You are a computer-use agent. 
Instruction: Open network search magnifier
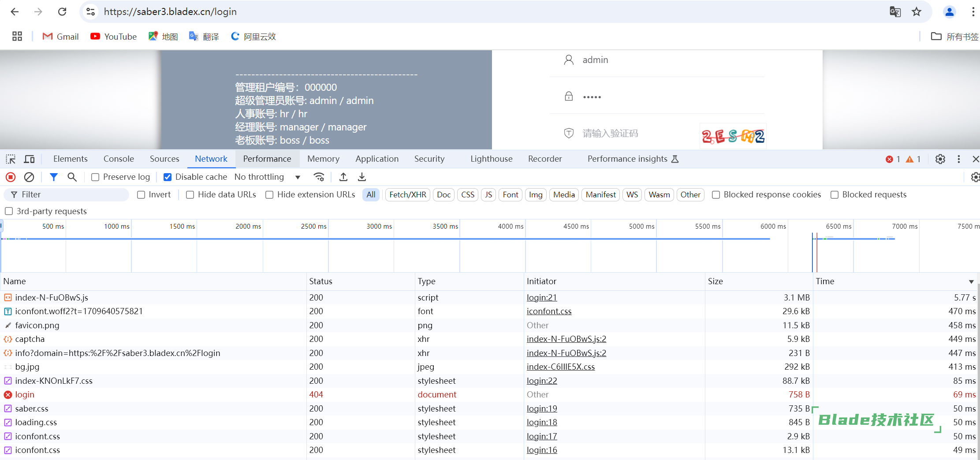[72, 177]
